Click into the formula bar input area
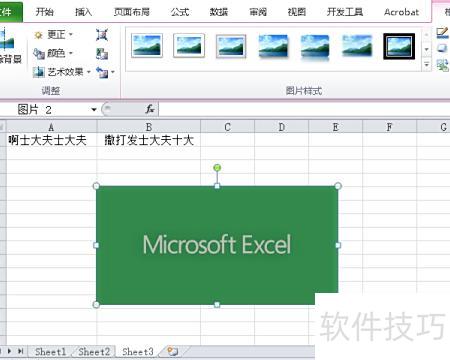Image resolution: width=450 pixels, height=360 pixels. [304, 109]
